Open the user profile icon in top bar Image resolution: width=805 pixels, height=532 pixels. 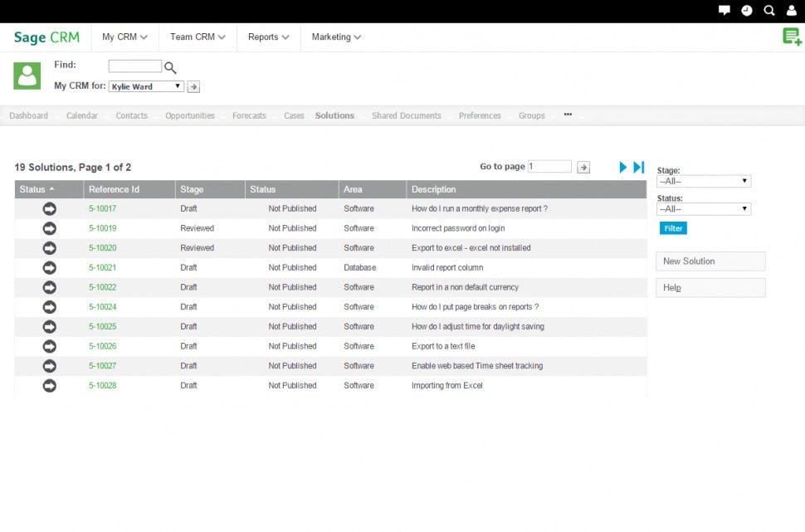click(791, 10)
